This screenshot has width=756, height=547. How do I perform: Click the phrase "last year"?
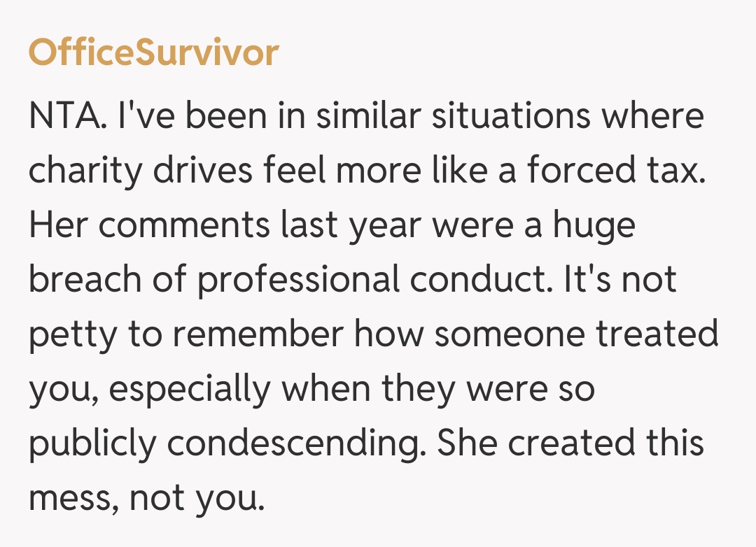(x=351, y=225)
